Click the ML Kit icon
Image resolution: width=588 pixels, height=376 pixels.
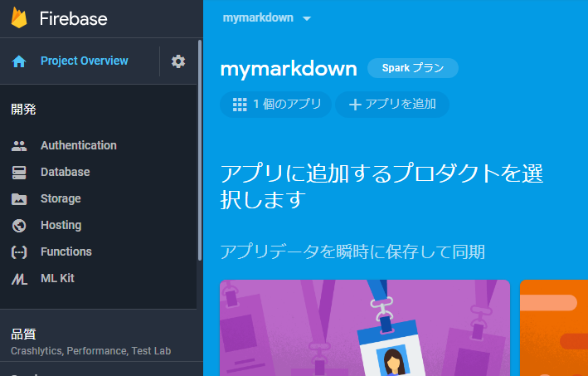(19, 279)
